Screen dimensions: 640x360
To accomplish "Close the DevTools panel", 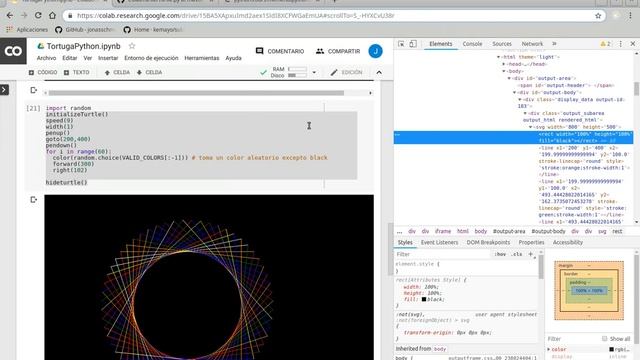I will point(633,44).
